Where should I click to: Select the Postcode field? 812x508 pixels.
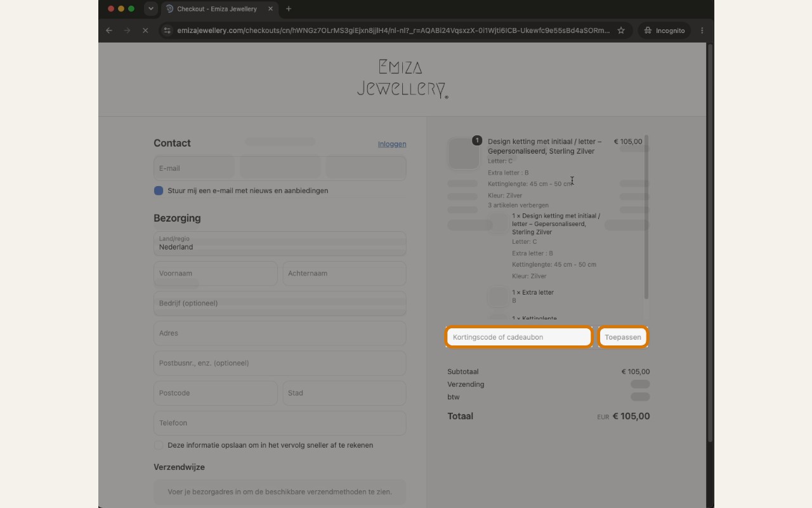pyautogui.click(x=215, y=393)
